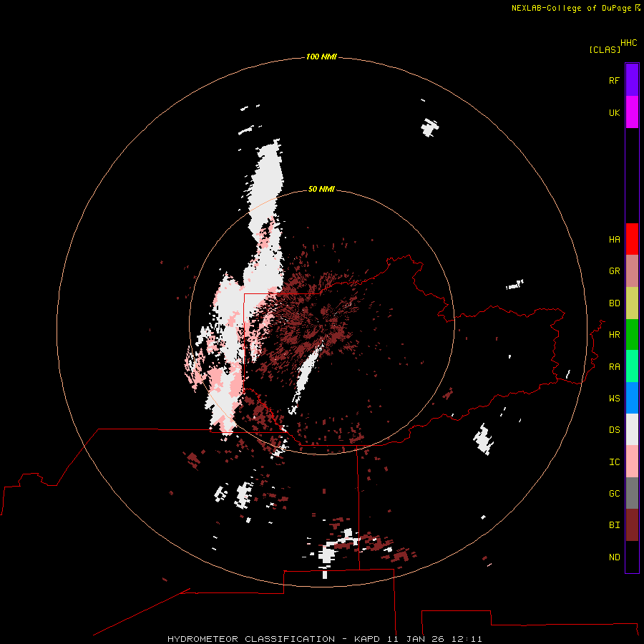Click the KAPD radar station identifier

(x=367, y=639)
